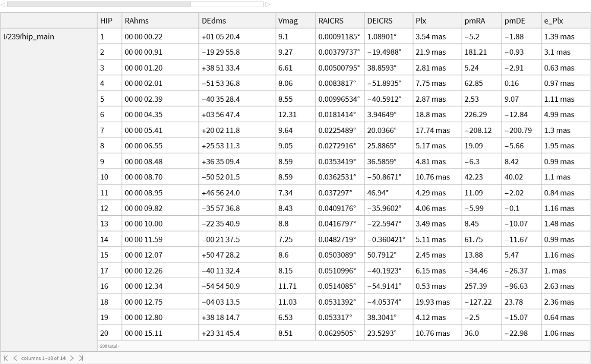Screen dimensions: 591x364
Task: Select the RAhms column header
Action: [132, 21]
